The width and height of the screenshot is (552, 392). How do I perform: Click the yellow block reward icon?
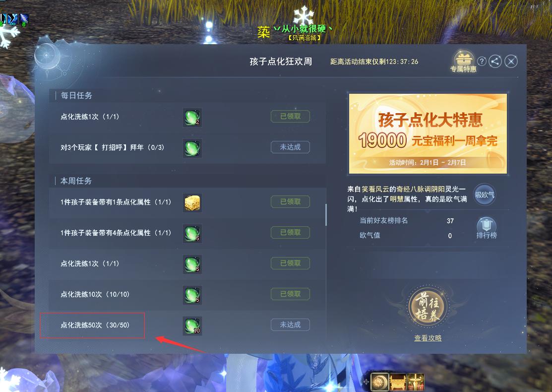192,203
